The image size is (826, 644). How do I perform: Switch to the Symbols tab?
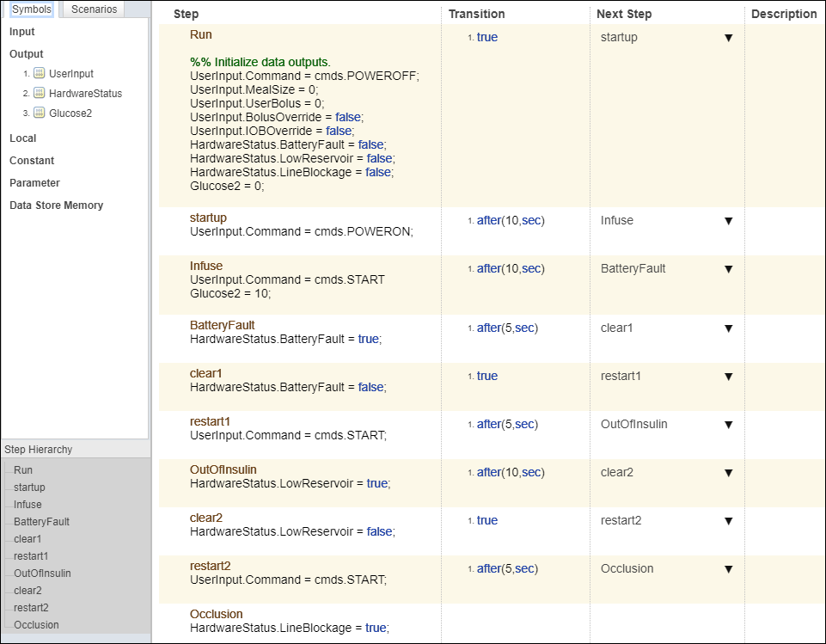tap(32, 9)
